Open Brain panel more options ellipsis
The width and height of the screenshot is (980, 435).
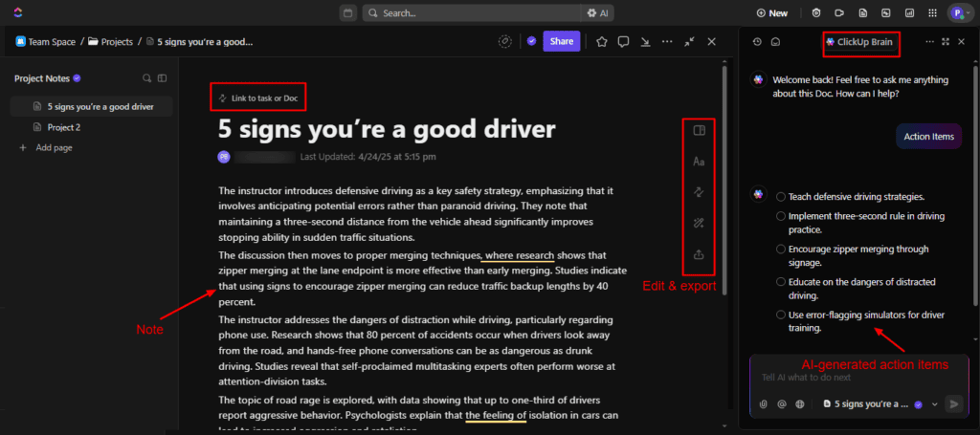(930, 42)
